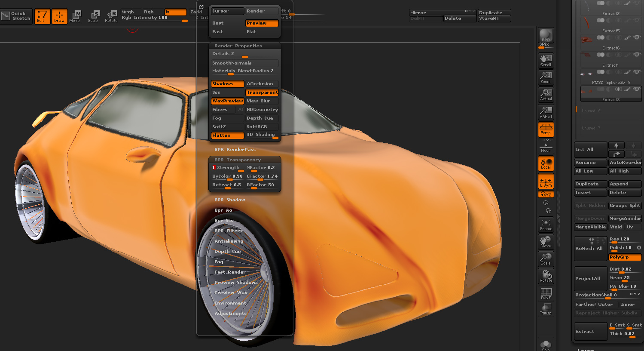The width and height of the screenshot is (644, 351).
Task: Toggle Persp perspective mode
Action: point(546,129)
